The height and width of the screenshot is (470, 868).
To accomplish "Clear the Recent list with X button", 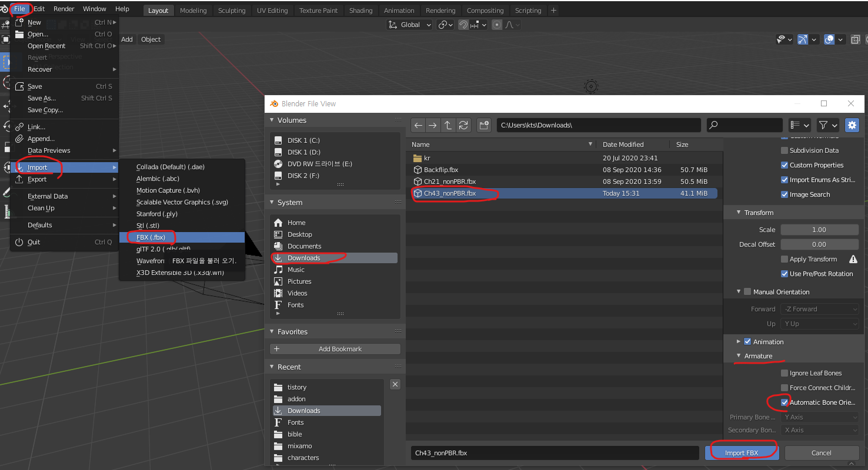I will [x=395, y=384].
